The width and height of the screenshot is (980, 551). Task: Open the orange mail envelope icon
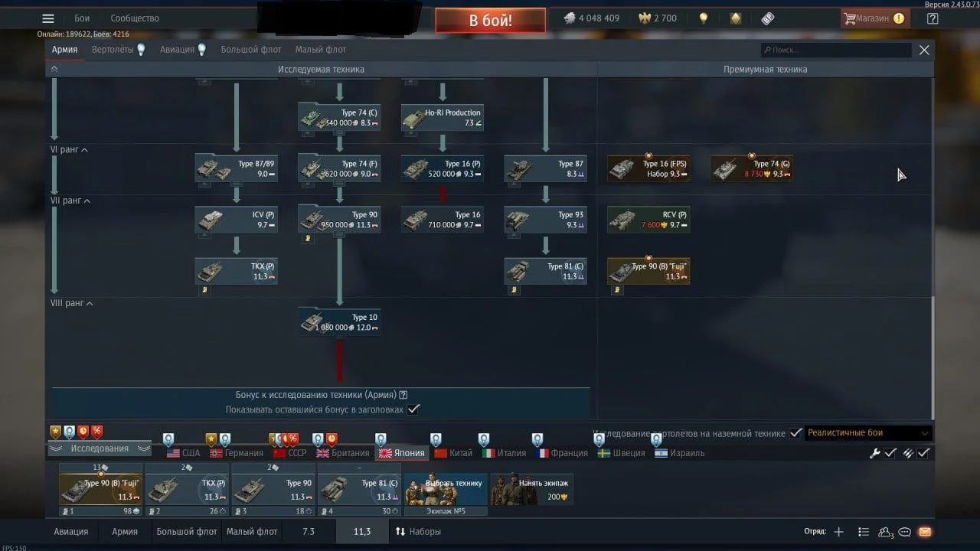point(925,532)
